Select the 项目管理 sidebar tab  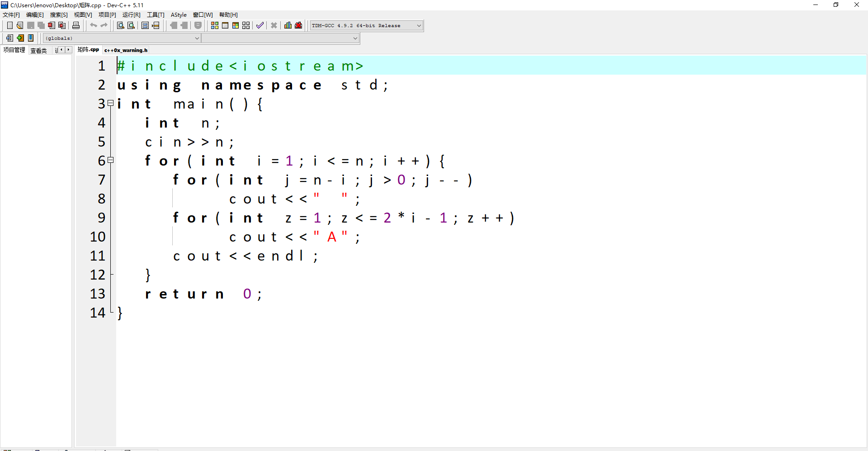pos(14,50)
